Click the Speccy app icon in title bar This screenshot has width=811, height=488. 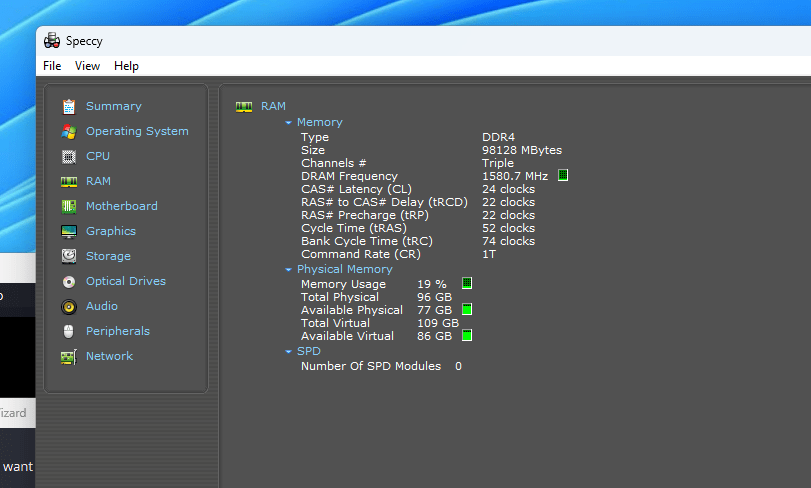(52, 40)
